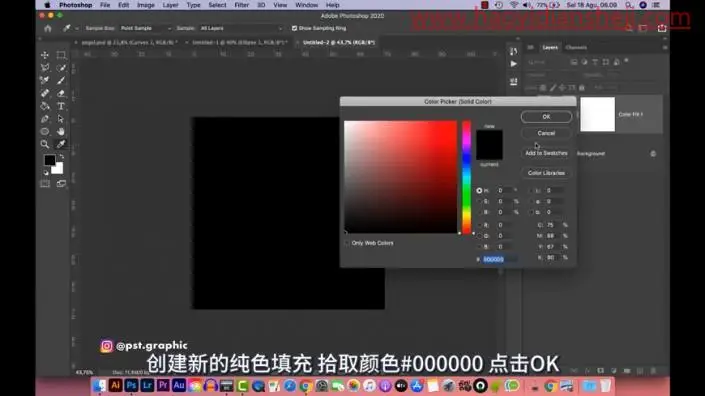The width and height of the screenshot is (705, 396).
Task: Select the Pen tool
Action: pos(45,119)
